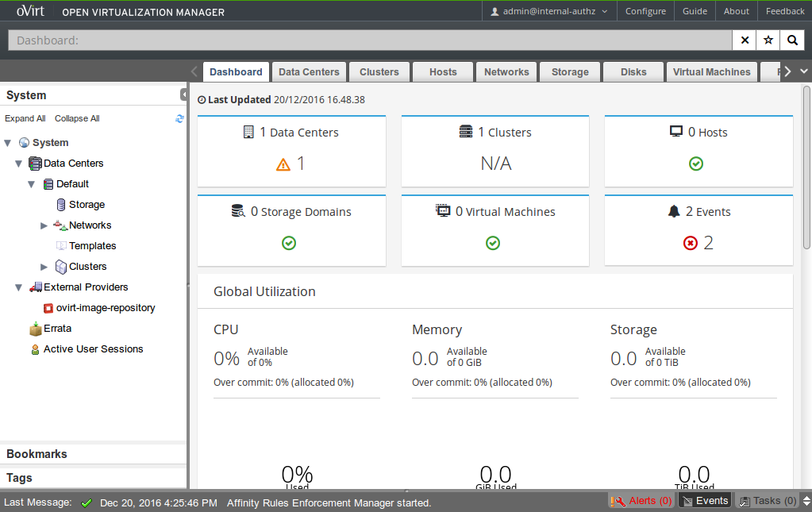Click the Data Centers warning triangle icon
Image resolution: width=812 pixels, height=512 pixels.
283,164
